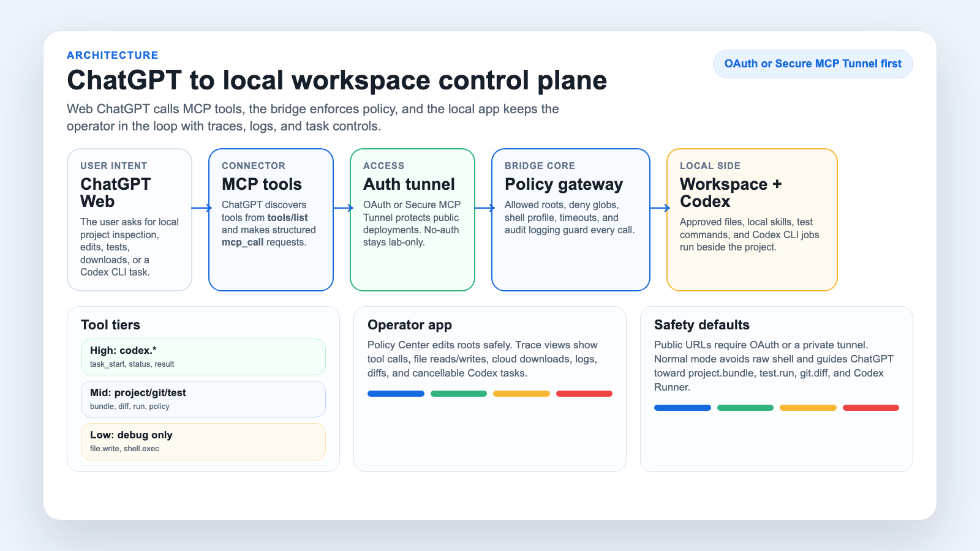980x551 pixels.
Task: Click the "Safety defaults" panel heading
Action: pos(702,325)
